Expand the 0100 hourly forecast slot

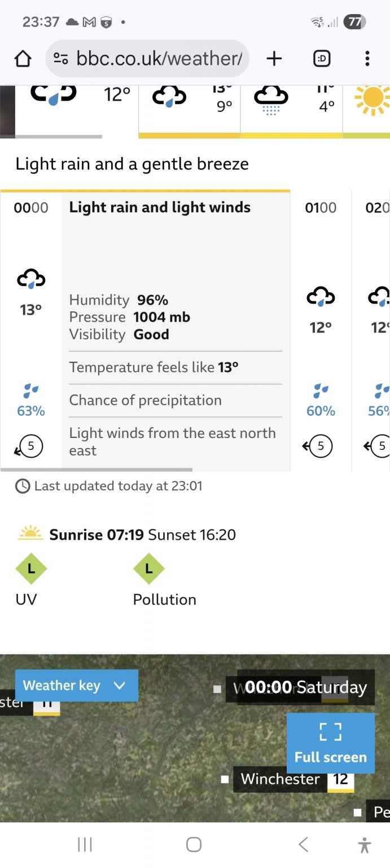(x=321, y=328)
